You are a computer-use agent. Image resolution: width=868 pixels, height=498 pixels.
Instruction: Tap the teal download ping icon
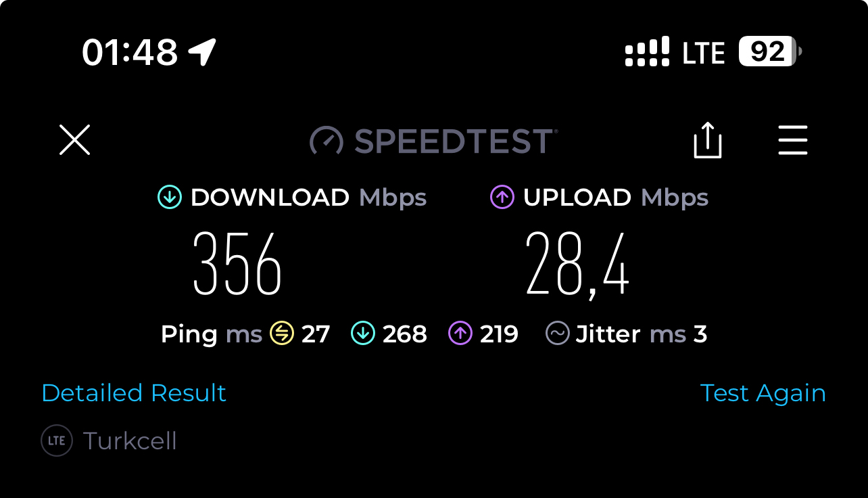click(363, 334)
